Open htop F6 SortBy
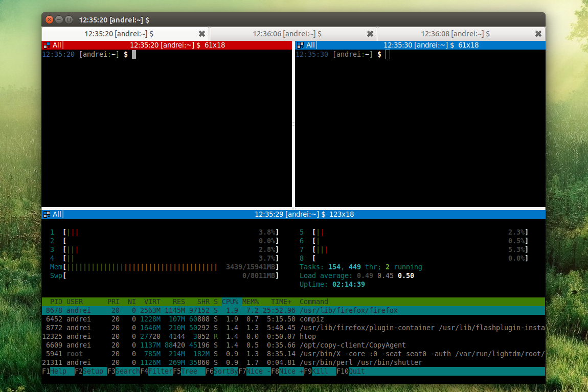This screenshot has height=392, width=588. pyautogui.click(x=222, y=372)
